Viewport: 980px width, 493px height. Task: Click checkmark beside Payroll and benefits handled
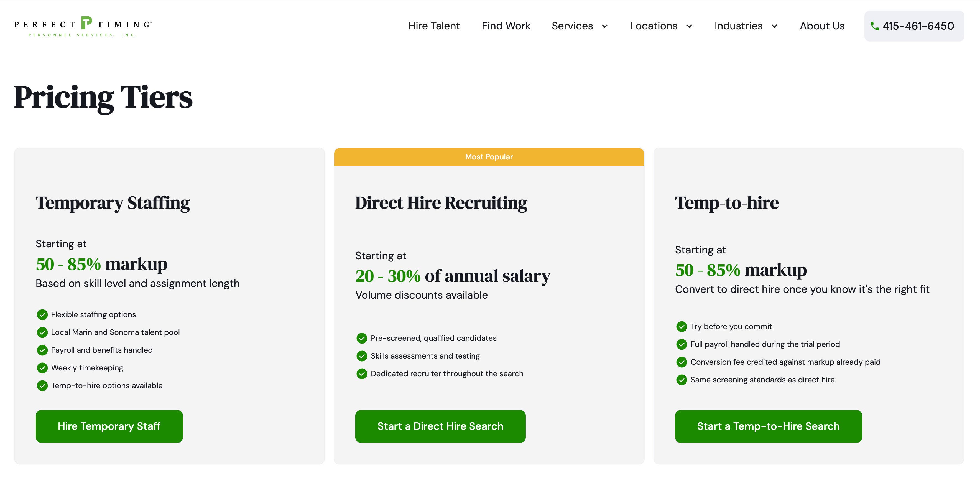coord(42,350)
